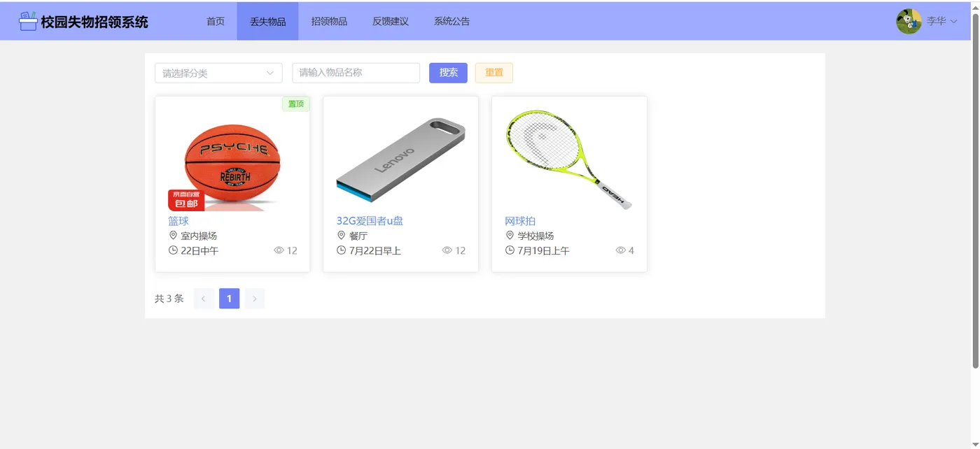This screenshot has width=980, height=449.
Task: Open the 网球拍 item link
Action: 520,221
